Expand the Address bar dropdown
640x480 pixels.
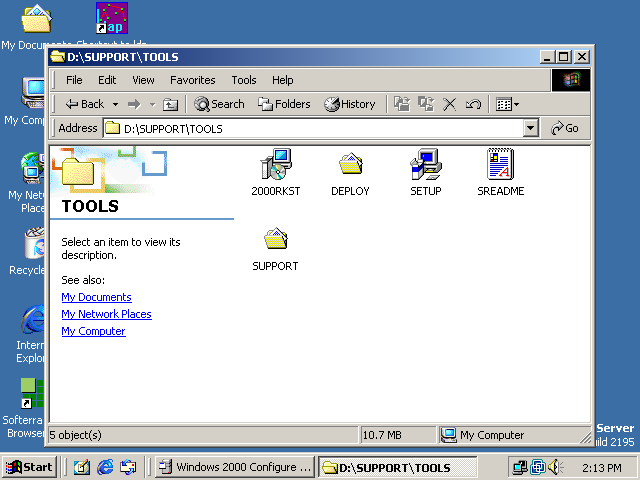pos(531,129)
